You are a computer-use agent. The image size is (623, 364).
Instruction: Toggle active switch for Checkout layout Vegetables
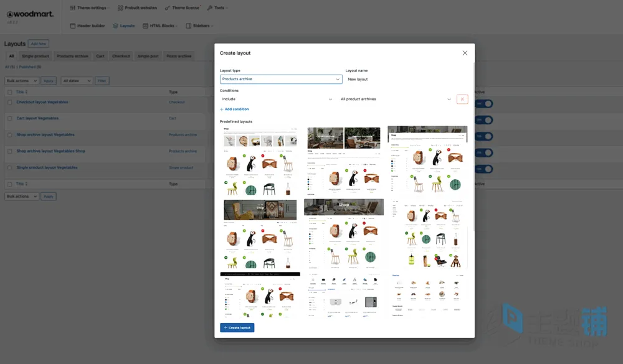coord(483,104)
